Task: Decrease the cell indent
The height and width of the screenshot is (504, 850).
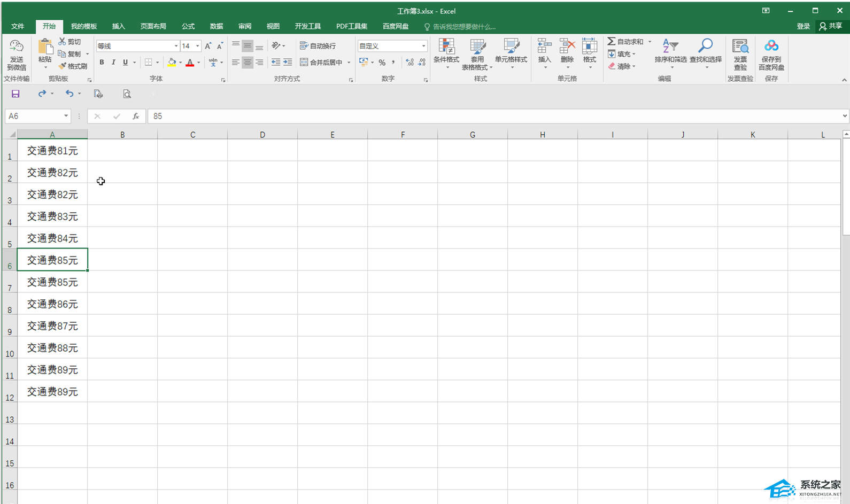Action: [x=276, y=63]
